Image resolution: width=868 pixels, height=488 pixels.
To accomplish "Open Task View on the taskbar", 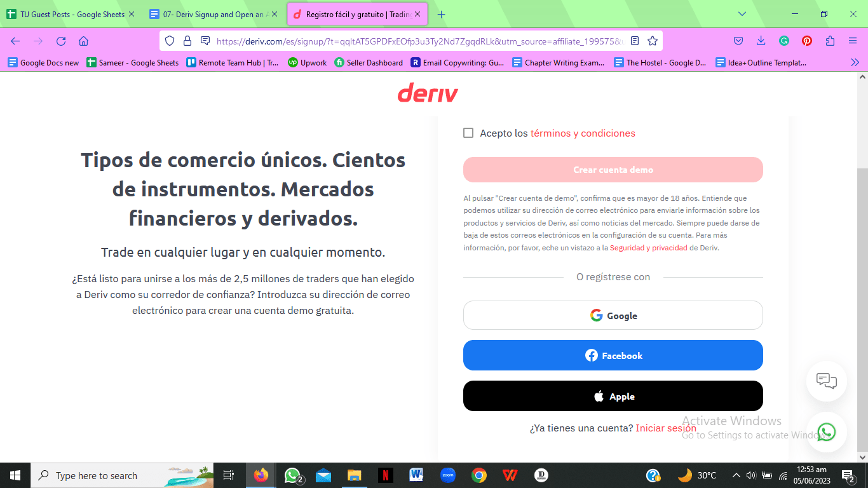I will tap(229, 475).
